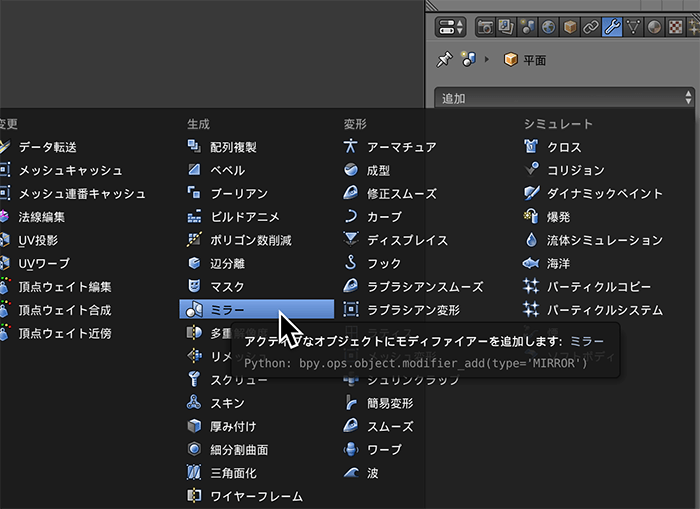Click the 平面 object name in the breadcrumb
Screen dimensions: 700x509
(x=537, y=60)
